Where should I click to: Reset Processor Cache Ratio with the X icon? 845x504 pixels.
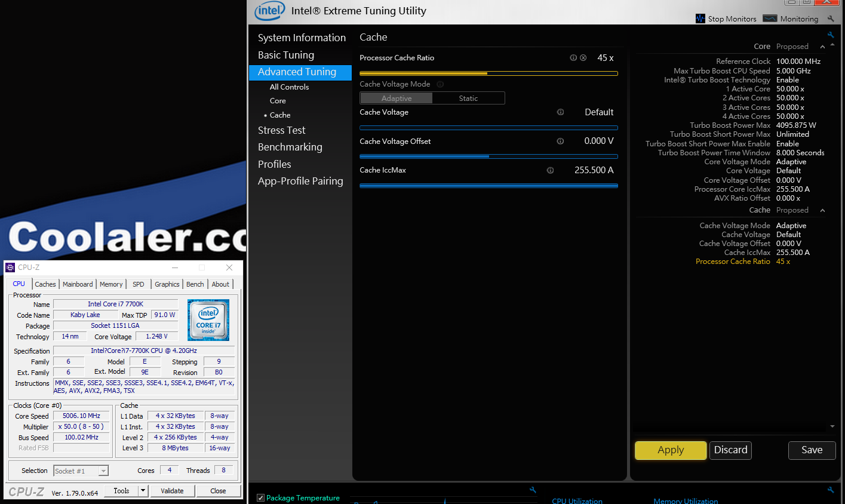[583, 58]
